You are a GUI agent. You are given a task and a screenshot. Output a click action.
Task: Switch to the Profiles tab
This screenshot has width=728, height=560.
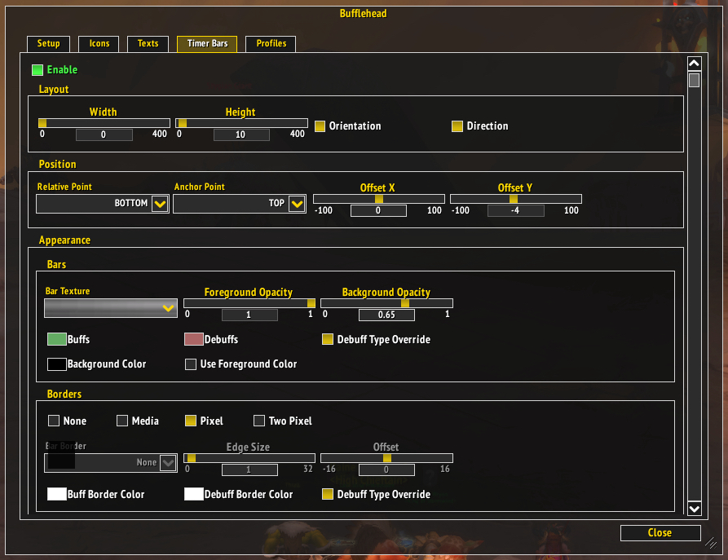point(271,44)
